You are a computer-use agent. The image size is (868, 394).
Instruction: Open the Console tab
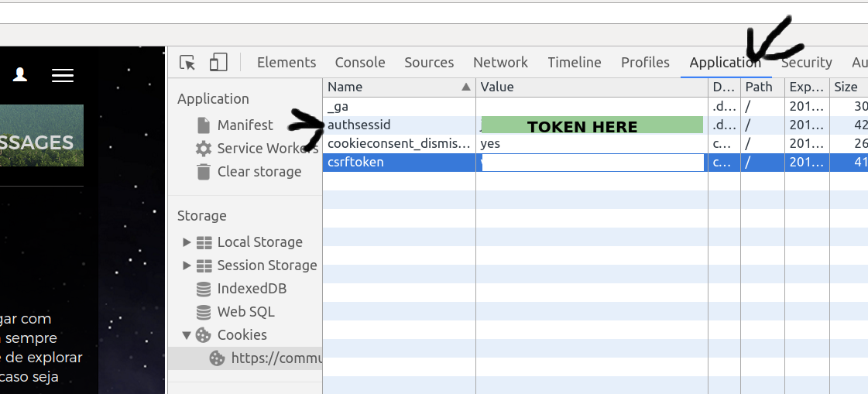[x=360, y=63]
